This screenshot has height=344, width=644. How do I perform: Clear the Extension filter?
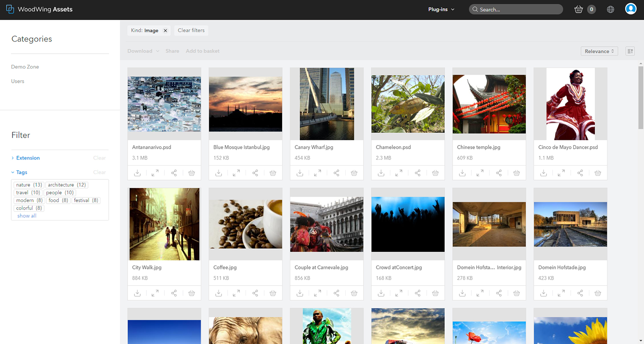click(100, 158)
